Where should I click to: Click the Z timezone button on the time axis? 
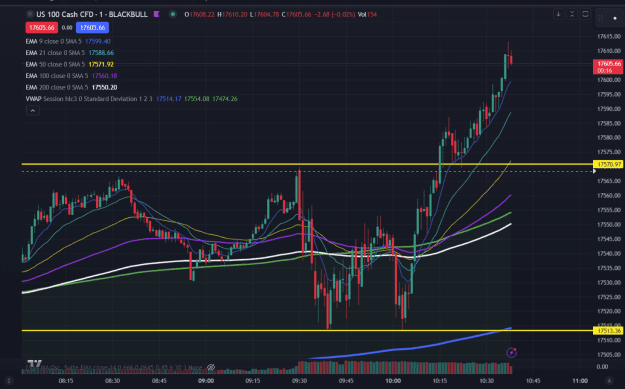[9, 381]
